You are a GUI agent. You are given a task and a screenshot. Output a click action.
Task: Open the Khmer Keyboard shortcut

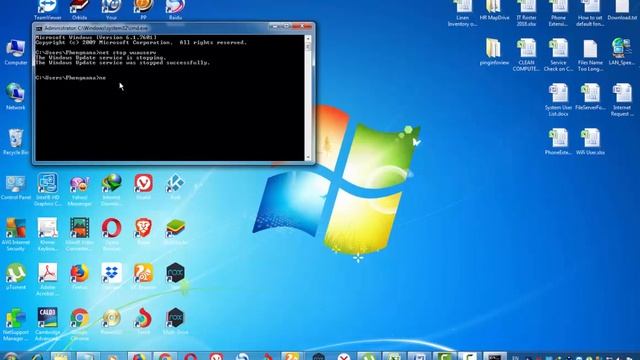tap(47, 233)
